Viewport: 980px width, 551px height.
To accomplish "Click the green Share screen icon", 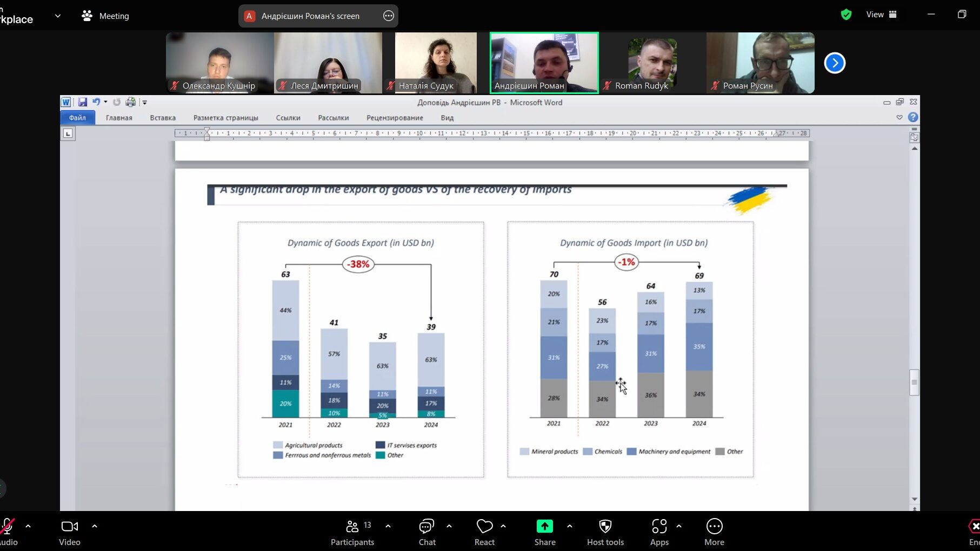I will point(544,527).
